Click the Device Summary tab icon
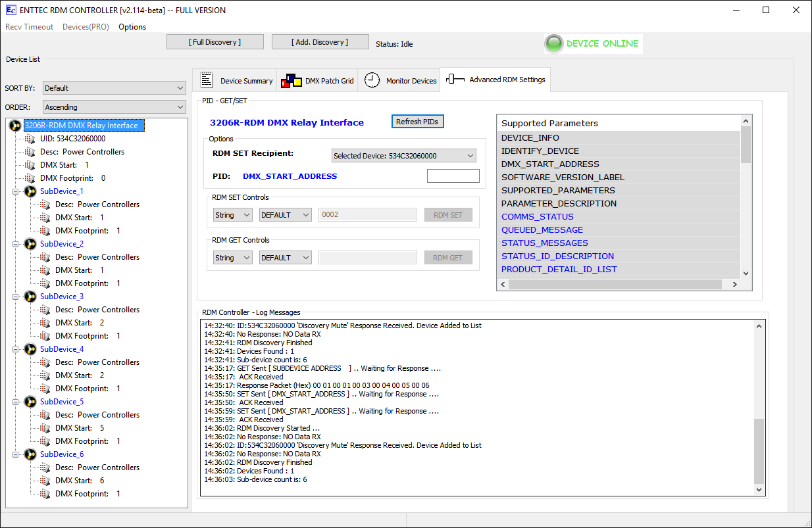The width and height of the screenshot is (812, 528). tap(207, 80)
